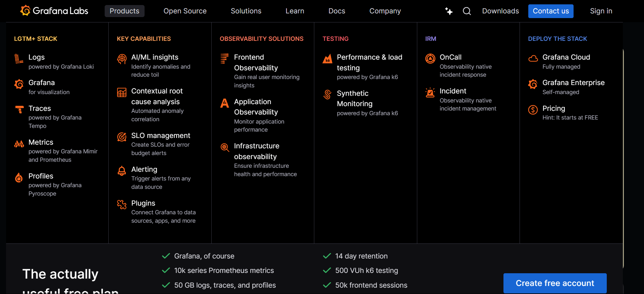Click the AI/ML insights icon
The height and width of the screenshot is (294, 644).
pos(122,59)
